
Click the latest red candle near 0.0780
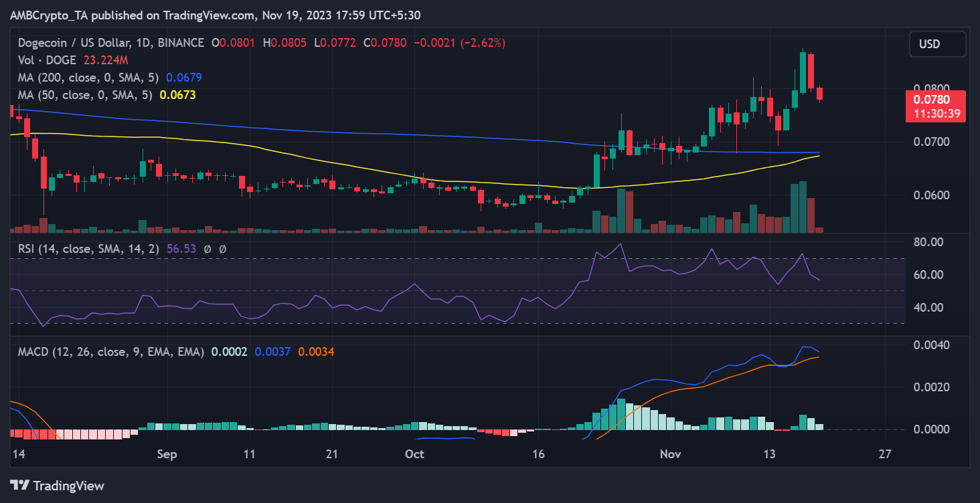click(819, 94)
